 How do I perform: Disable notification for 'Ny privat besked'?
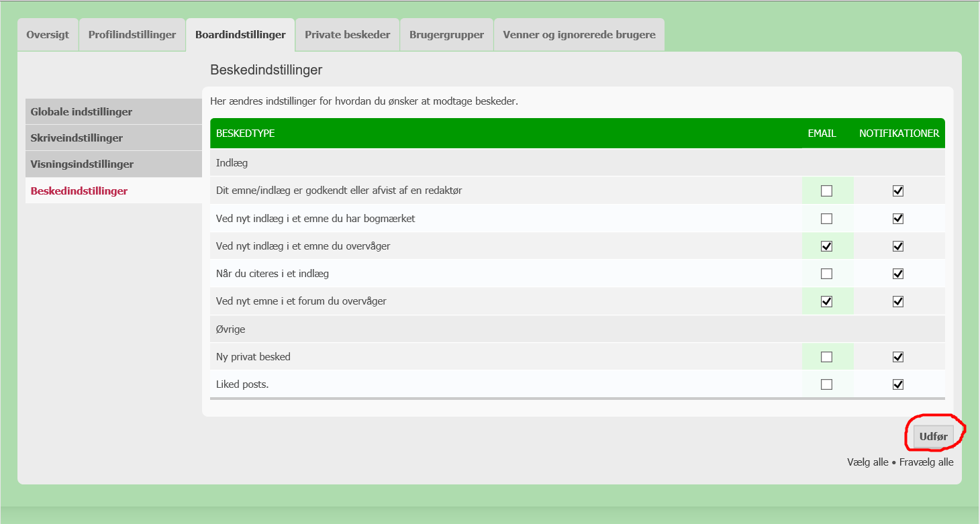[x=898, y=357]
